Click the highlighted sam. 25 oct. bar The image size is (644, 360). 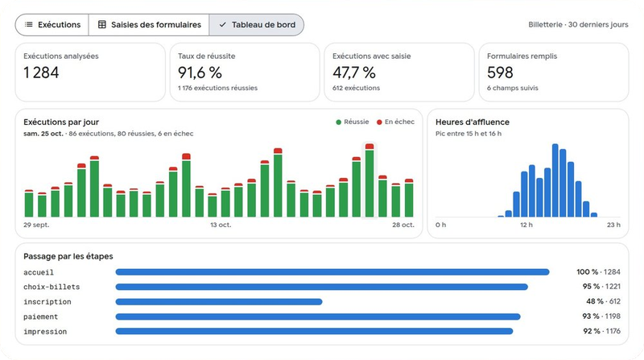[369, 180]
